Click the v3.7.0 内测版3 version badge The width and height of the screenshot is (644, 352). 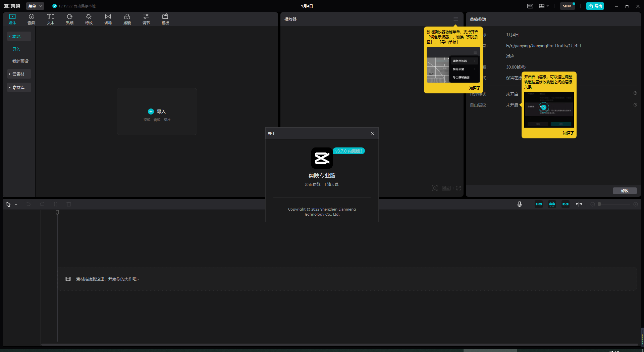point(349,151)
